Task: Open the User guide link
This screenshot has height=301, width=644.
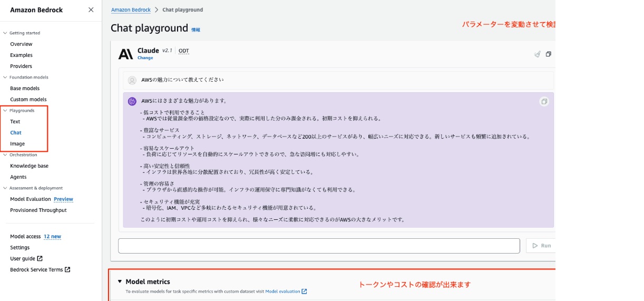Action: click(23, 259)
